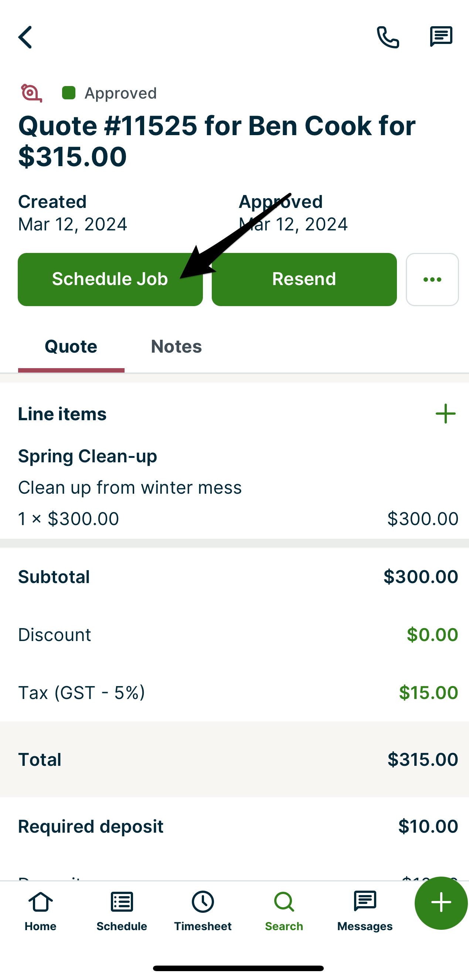
Task: Tap the Tax amount $15.00
Action: click(428, 692)
